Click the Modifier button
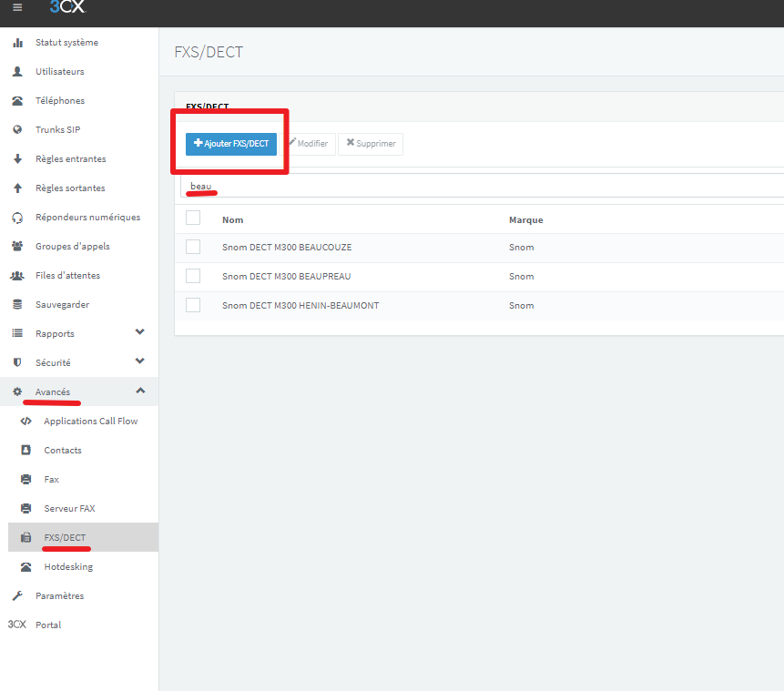The height and width of the screenshot is (691, 784). click(309, 144)
